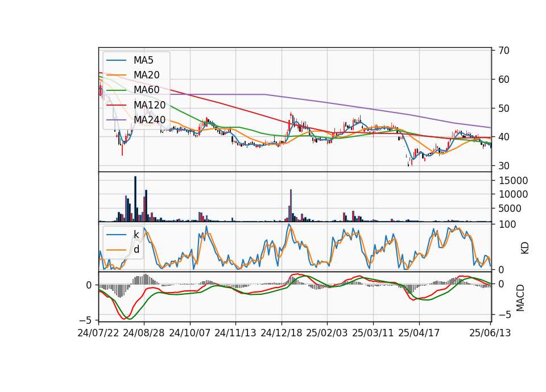
Task: Click the MA60 legend label
Action: click(x=146, y=90)
